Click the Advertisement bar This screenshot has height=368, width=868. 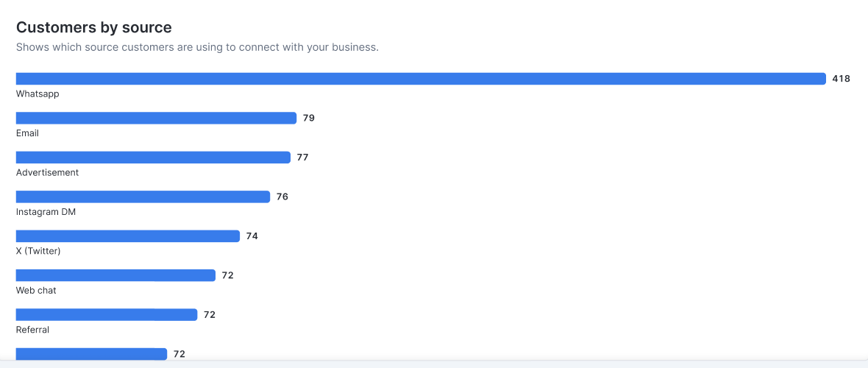click(153, 158)
